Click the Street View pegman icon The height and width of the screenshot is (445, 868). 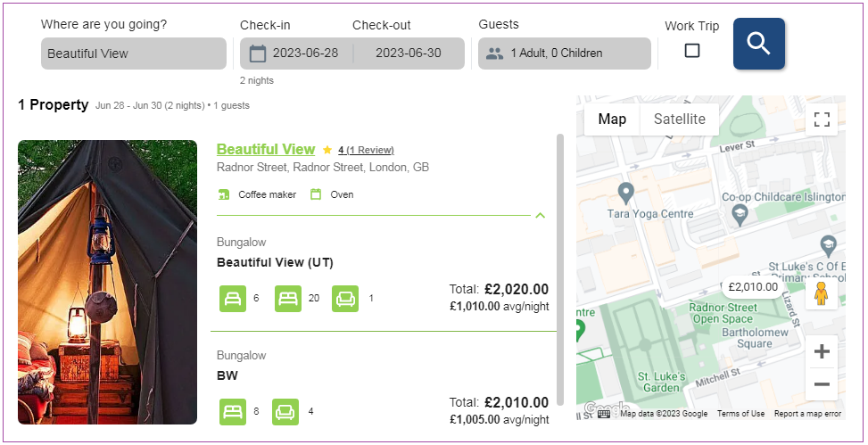point(821,294)
